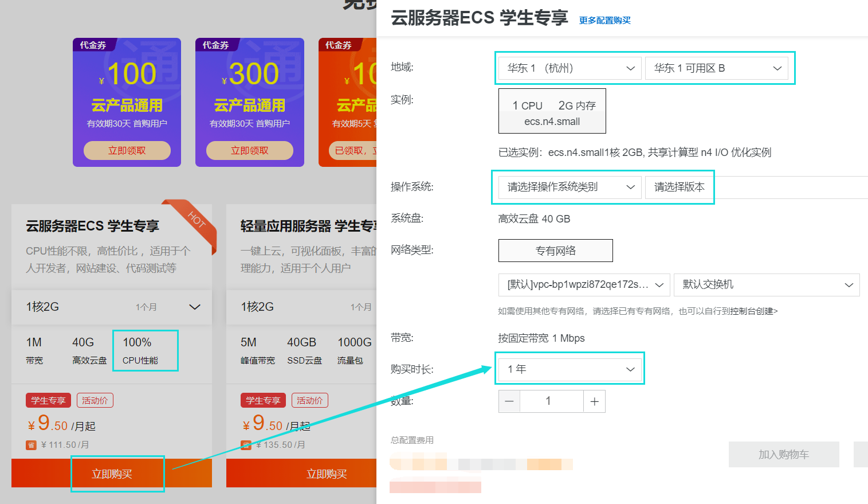Click the 总配置费用 label

click(412, 440)
